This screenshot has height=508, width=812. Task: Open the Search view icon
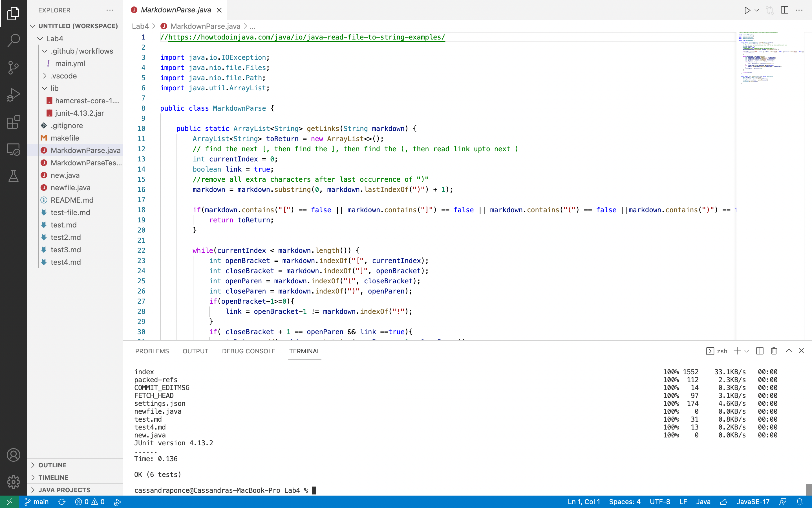[14, 40]
